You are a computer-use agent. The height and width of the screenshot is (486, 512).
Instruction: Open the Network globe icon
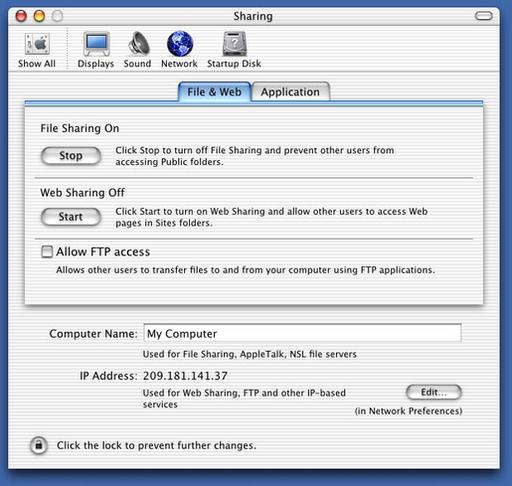(180, 44)
